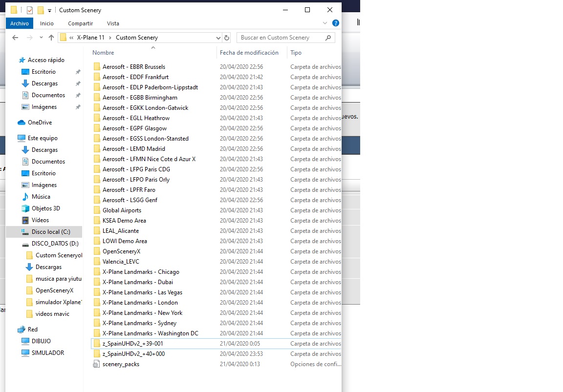Image resolution: width=563 pixels, height=392 pixels.
Task: Select Aerosoft - LFPG Paris CDG folder icon
Action: 97,169
